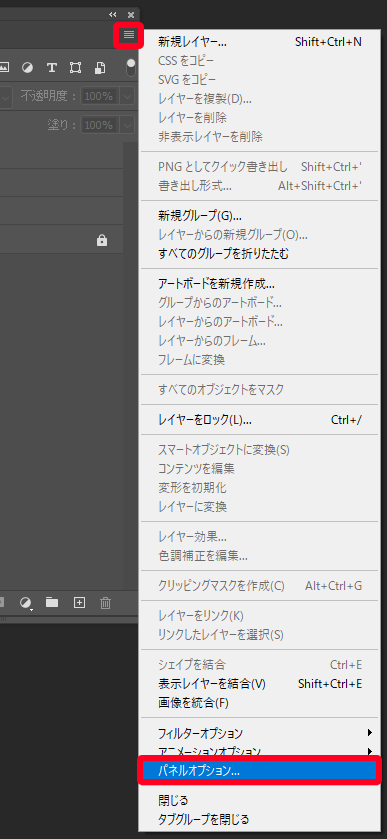
Task: Create a new group with folder icon
Action: coord(52,603)
